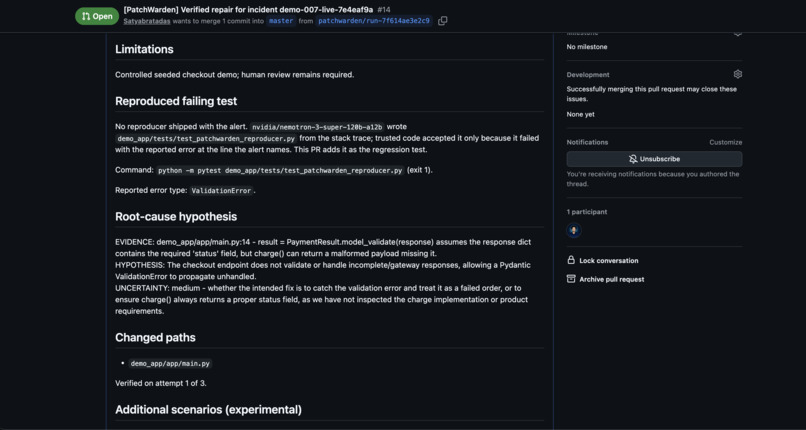The image size is (806, 430).
Task: Click 'Verified on attempt 1 of 3.' text
Action: 161,383
